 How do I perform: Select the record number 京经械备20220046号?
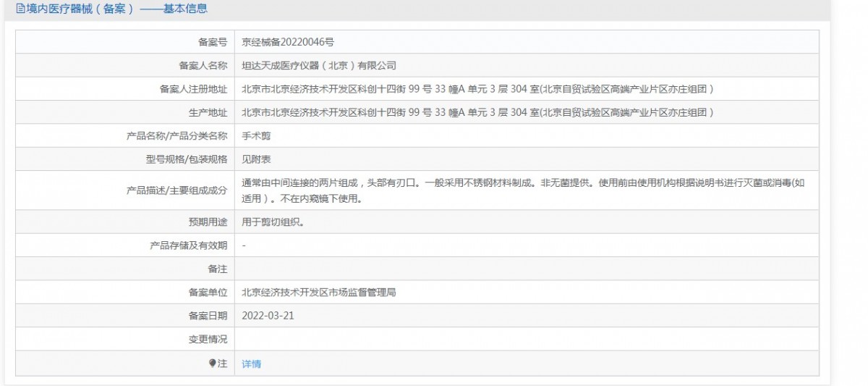coord(288,42)
